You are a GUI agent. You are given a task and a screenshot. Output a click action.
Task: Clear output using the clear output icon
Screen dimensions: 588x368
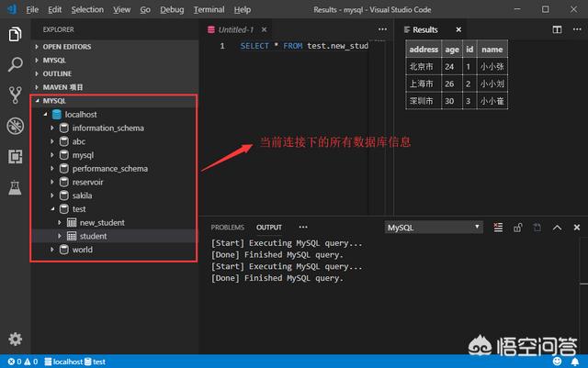498,227
